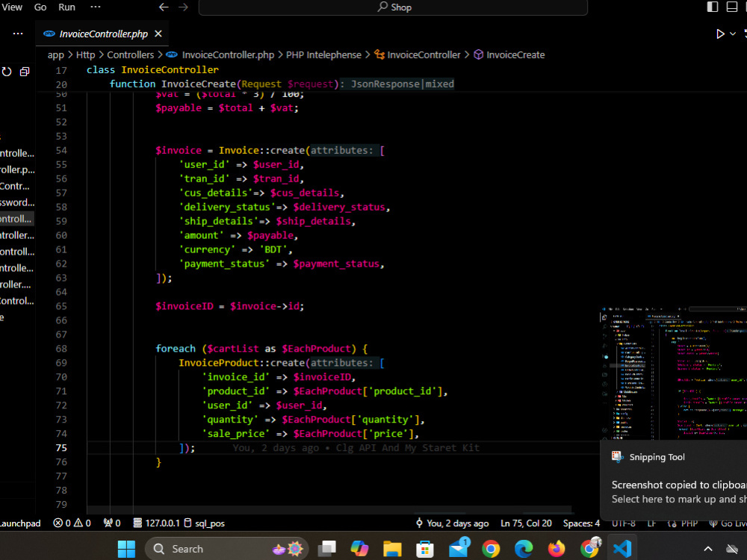Screen dimensions: 747x560
Task: Open sidebar views and more actions
Action: 18,34
